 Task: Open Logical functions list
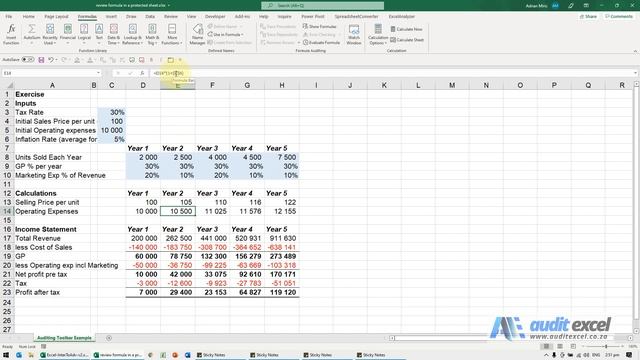[84, 34]
